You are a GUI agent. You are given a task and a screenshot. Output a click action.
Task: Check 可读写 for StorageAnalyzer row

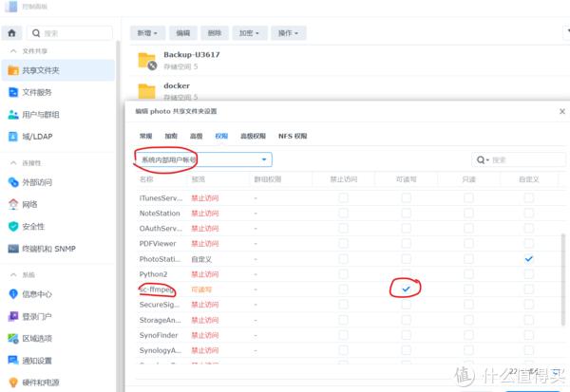click(x=406, y=320)
